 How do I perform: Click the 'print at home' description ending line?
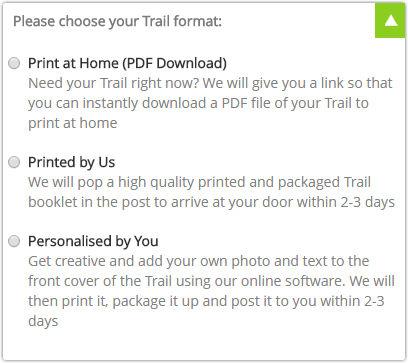73,123
